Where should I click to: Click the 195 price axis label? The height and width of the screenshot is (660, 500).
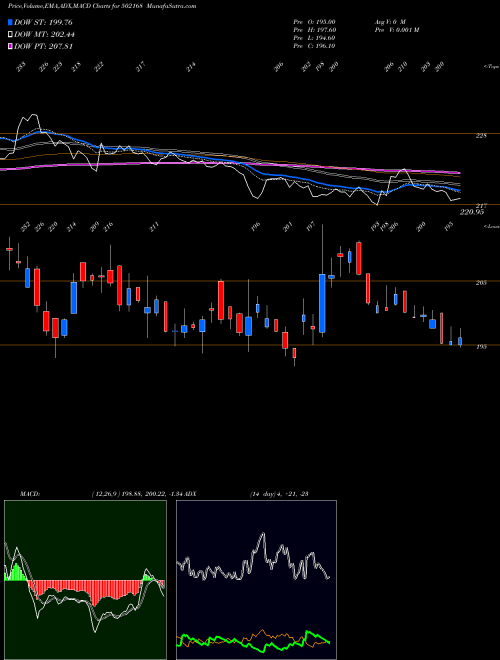tap(481, 346)
